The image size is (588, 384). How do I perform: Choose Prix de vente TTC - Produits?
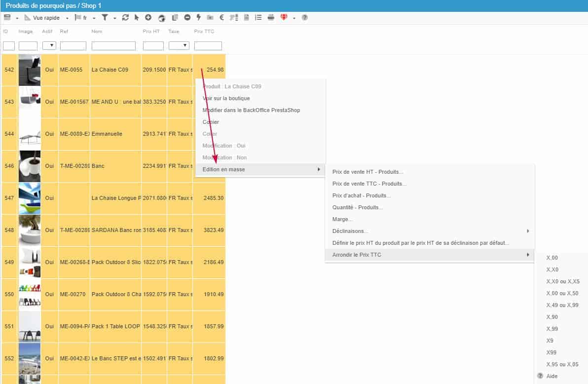coord(369,184)
